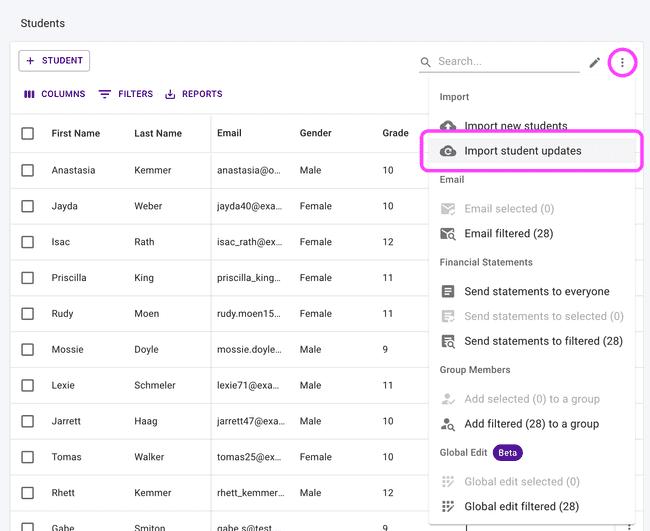650x531 pixels.
Task: Check the box for Anastasia Kemmer
Action: (28, 170)
